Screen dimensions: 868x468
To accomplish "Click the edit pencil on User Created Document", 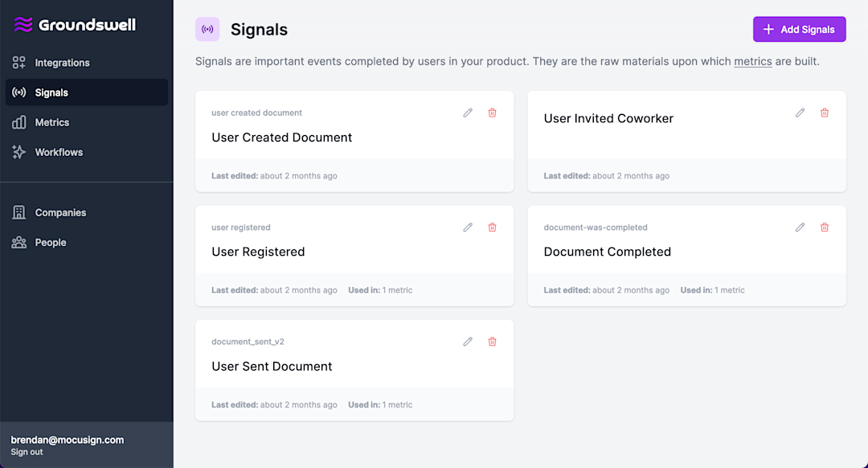I will pos(468,113).
